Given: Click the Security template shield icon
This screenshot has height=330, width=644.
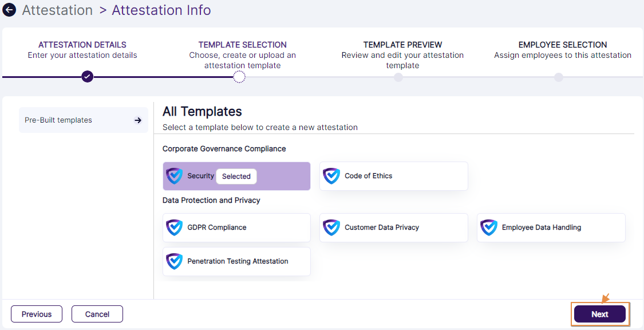Looking at the screenshot, I should tap(174, 176).
